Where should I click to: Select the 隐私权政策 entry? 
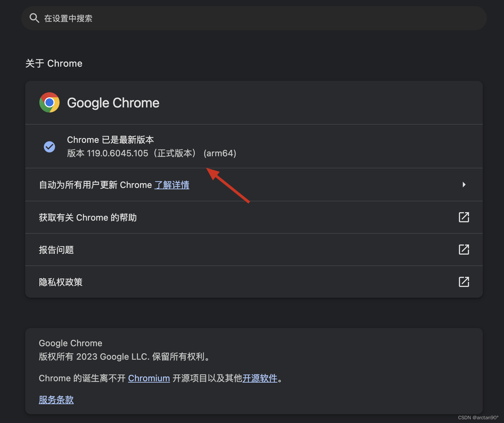[x=61, y=282]
